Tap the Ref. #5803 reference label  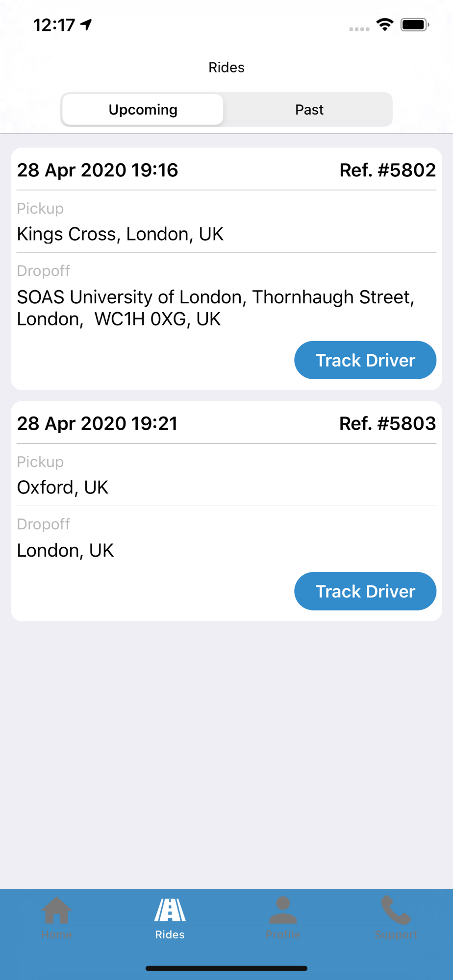point(387,423)
